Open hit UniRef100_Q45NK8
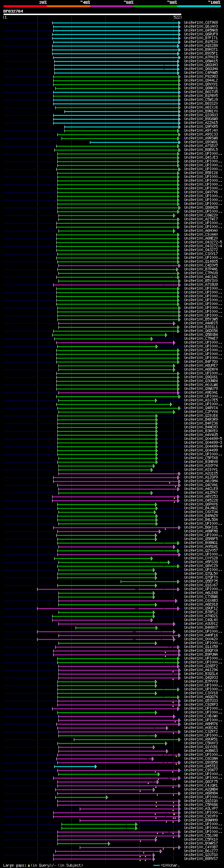Image resolution: width=224 pixels, height=868 pixels. click(201, 30)
